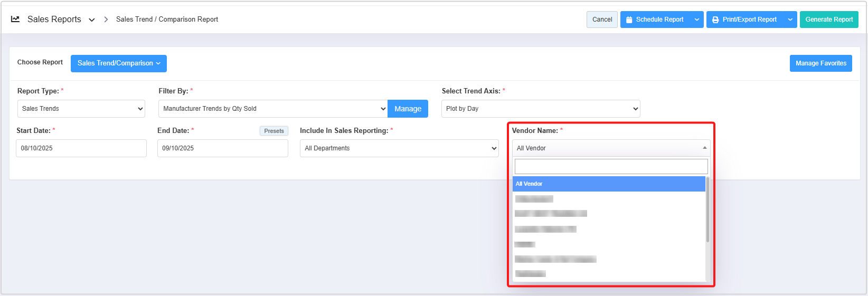Click the Manage Favorites button
868x296 pixels.
[x=820, y=63]
